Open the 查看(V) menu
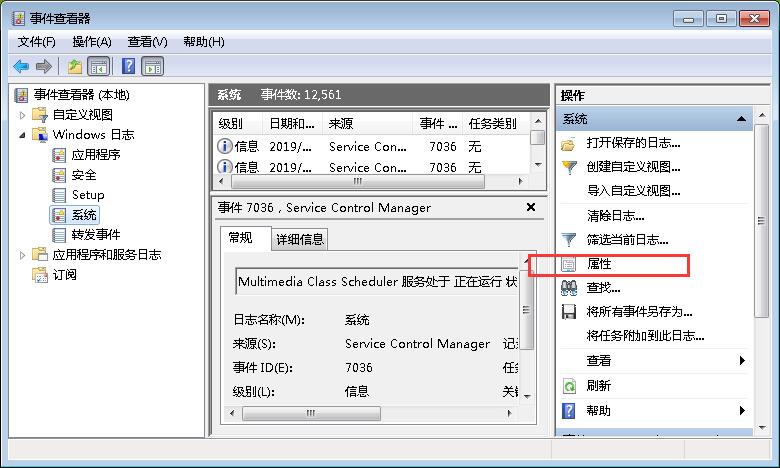The height and width of the screenshot is (468, 780). pos(147,42)
